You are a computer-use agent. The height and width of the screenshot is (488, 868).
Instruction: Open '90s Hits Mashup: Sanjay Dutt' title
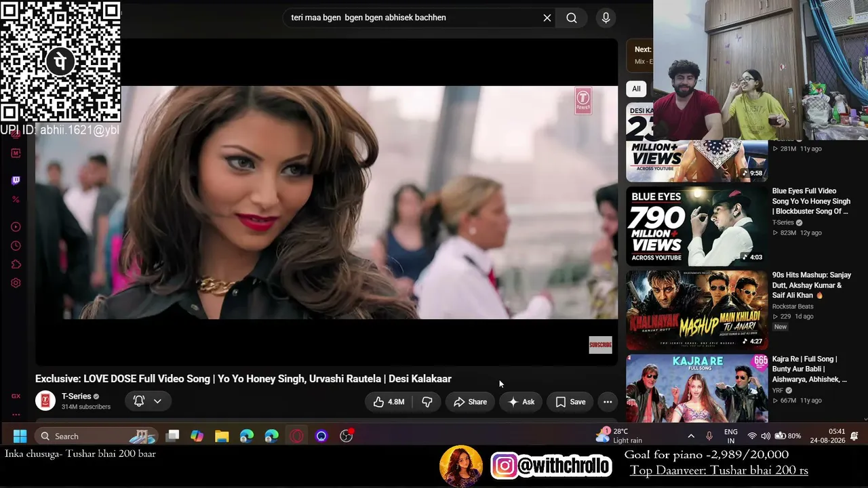(x=811, y=285)
